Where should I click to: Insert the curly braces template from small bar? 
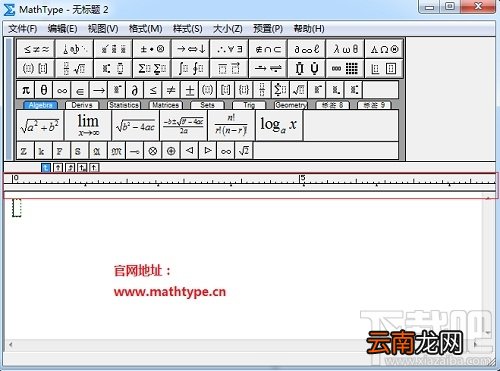tap(244, 90)
